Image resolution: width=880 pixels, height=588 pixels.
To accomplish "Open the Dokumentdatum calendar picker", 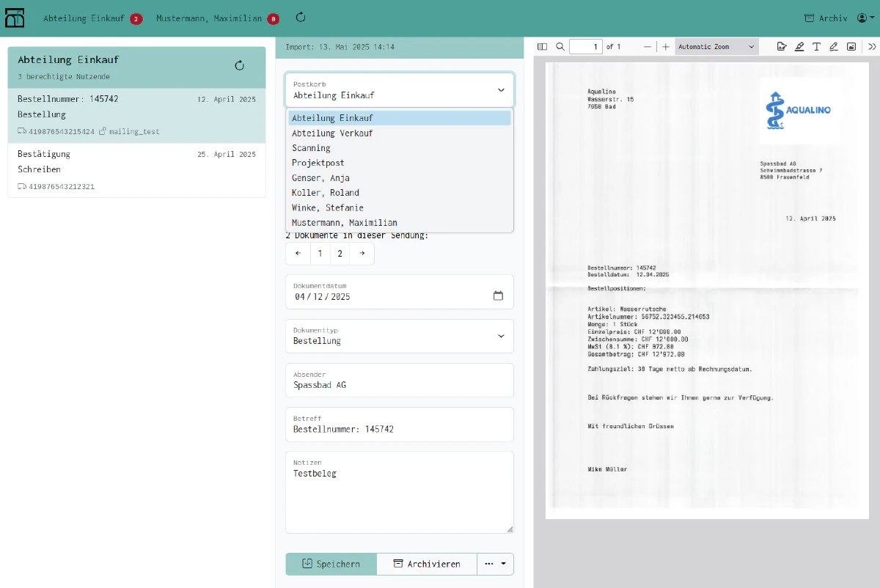I will click(x=499, y=296).
